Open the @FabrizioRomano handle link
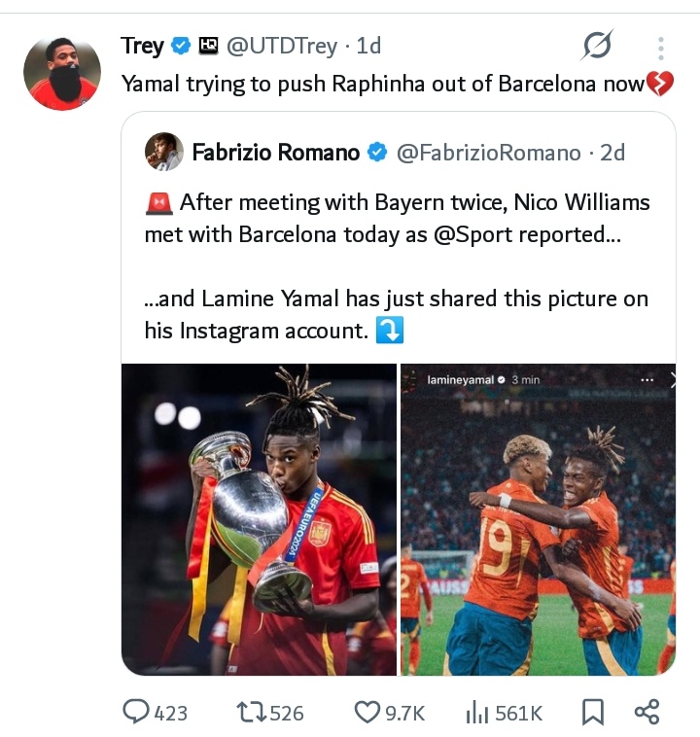Screen dimensions: 700x737 point(488,153)
